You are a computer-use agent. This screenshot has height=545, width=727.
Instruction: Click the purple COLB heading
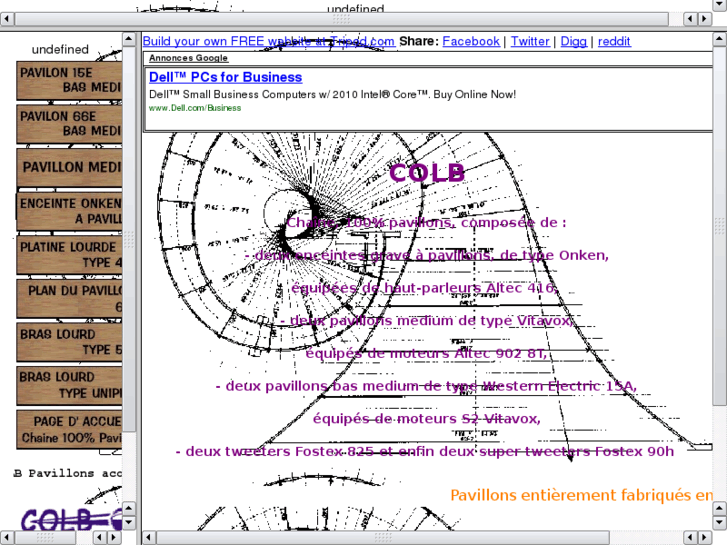tap(427, 173)
